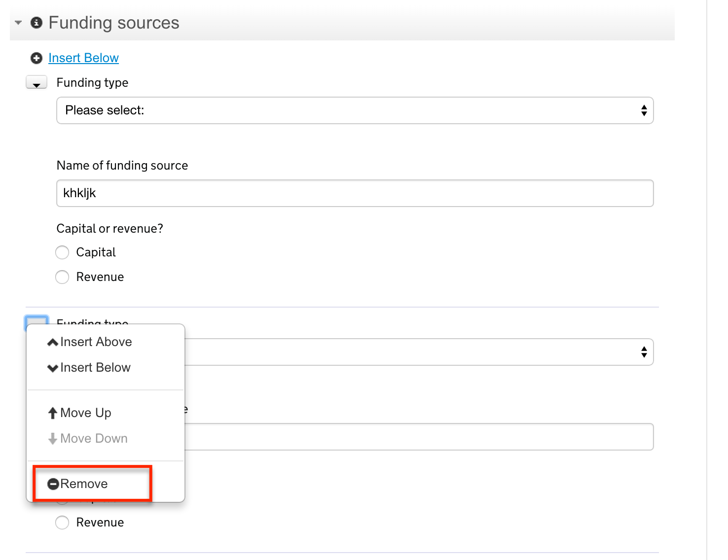728x560 pixels.
Task: Open the Insert Below link at top
Action: [83, 58]
